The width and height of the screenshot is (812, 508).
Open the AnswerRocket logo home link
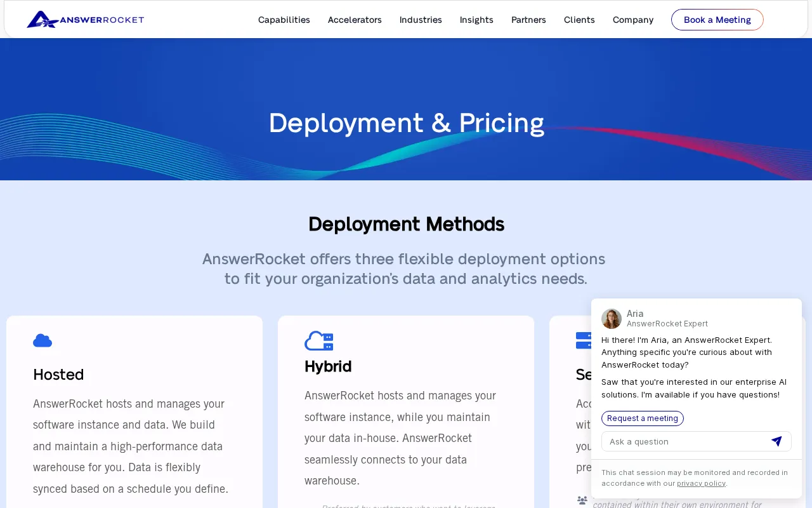[x=85, y=20]
